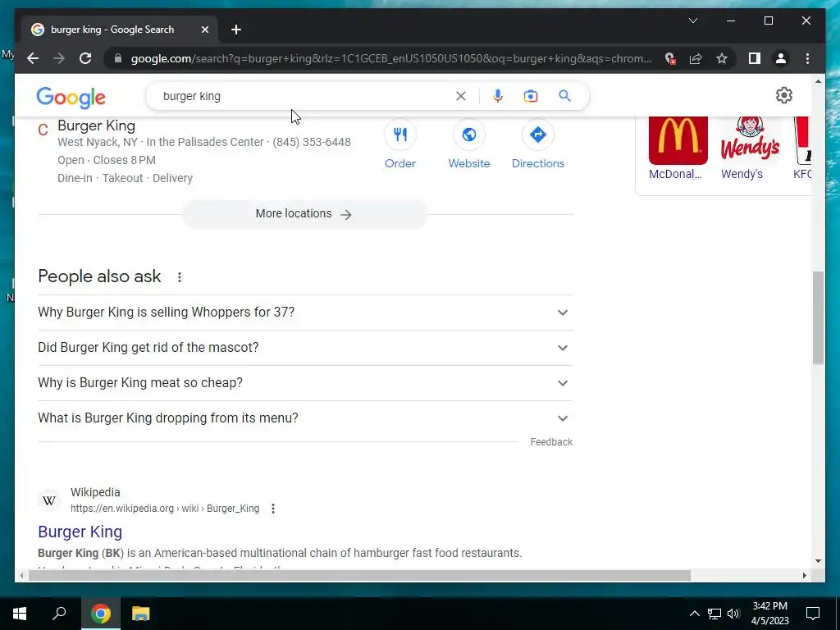Click More locations button
Viewport: 840px width, 630px height.
[305, 214]
